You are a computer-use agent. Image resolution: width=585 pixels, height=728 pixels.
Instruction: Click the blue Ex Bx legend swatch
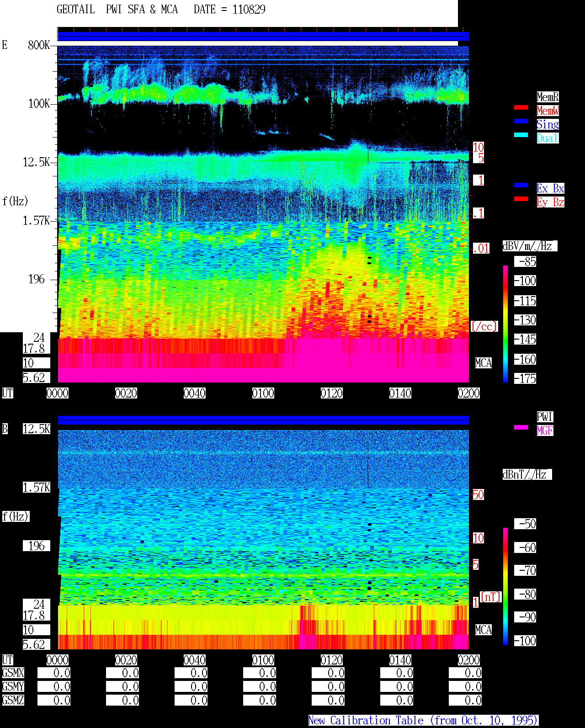(x=521, y=185)
